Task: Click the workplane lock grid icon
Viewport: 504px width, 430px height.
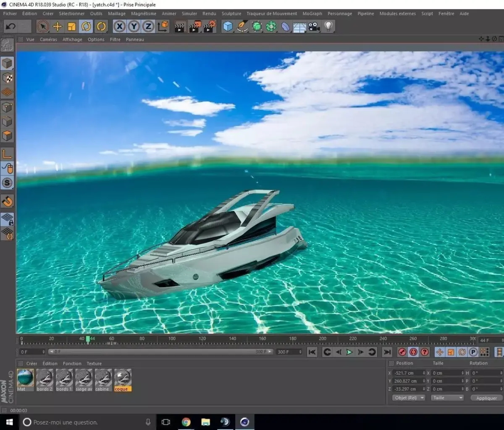Action: (x=7, y=219)
